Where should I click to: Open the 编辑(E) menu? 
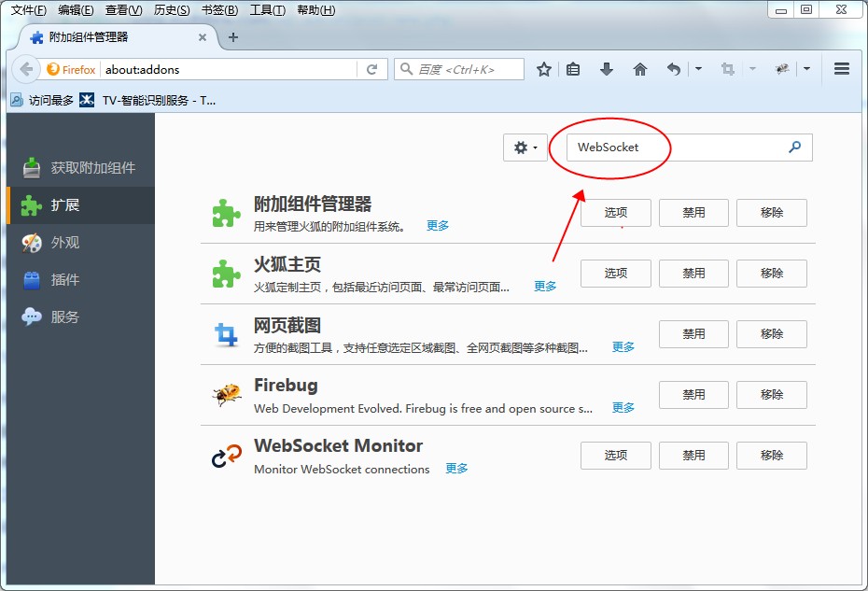76,10
